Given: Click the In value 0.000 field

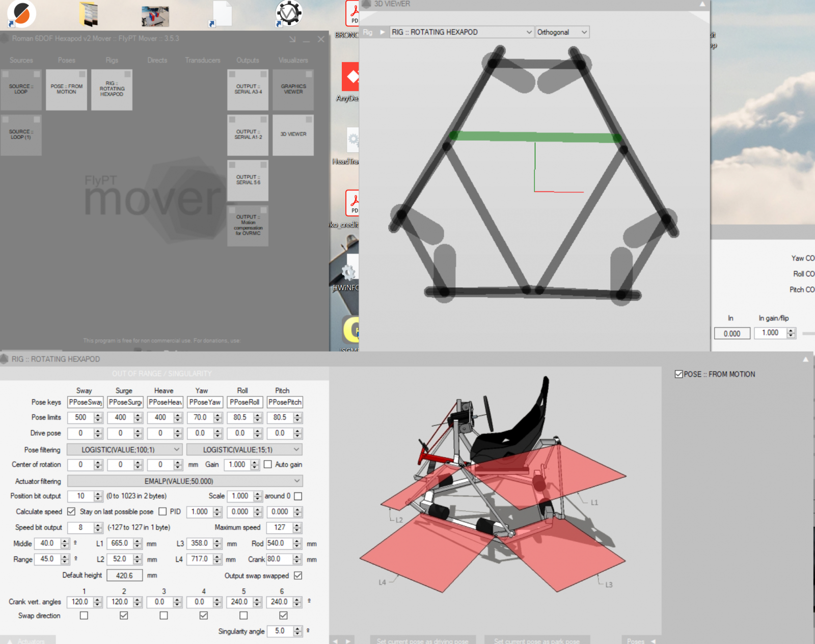Looking at the screenshot, I should pos(732,333).
